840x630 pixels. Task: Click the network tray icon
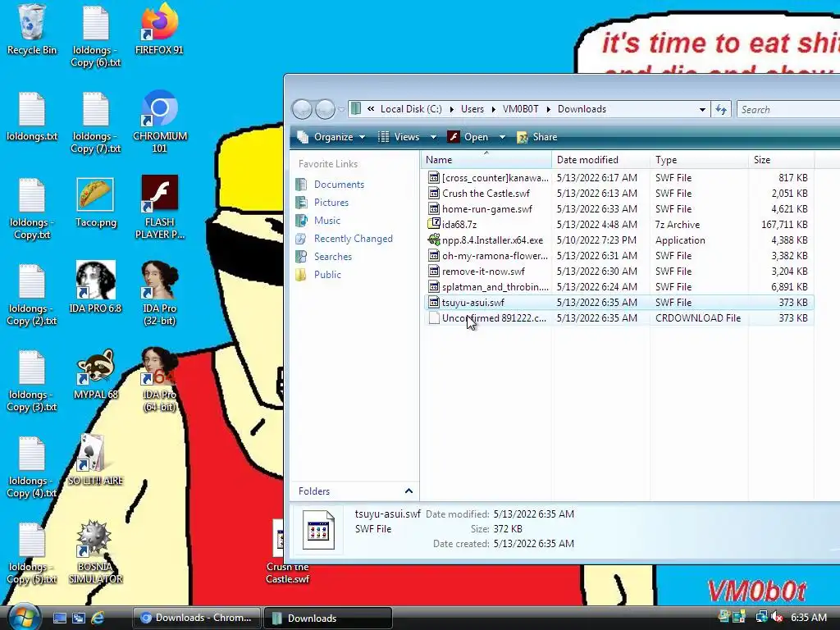760,617
